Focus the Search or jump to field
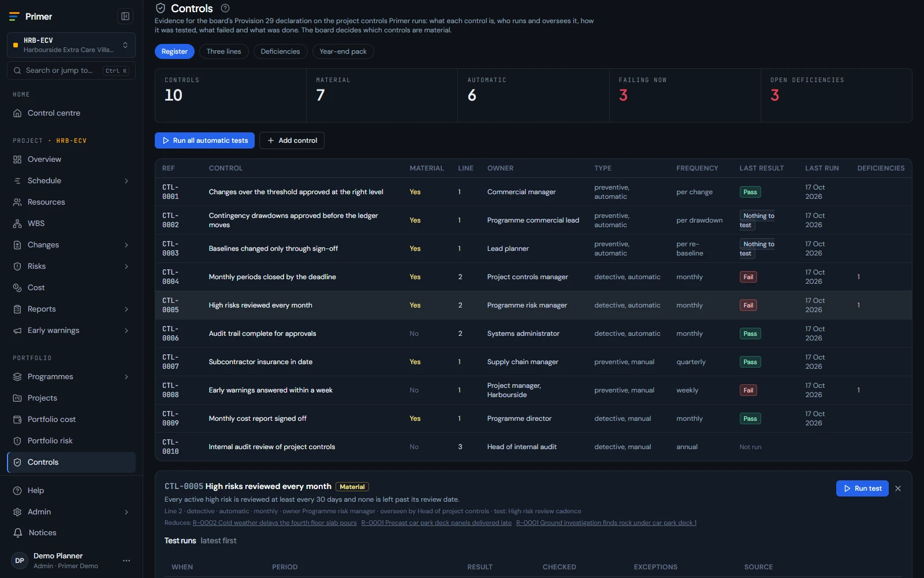Screen dimensions: 924x578 click(71, 71)
